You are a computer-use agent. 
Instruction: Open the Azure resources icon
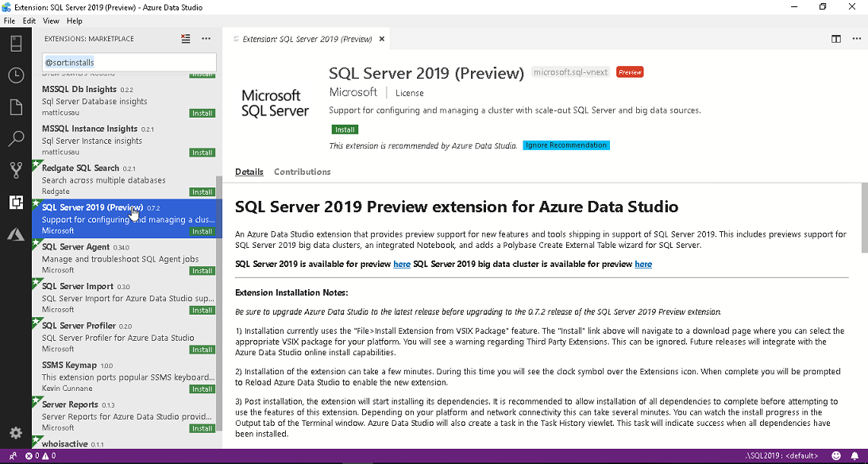[16, 234]
